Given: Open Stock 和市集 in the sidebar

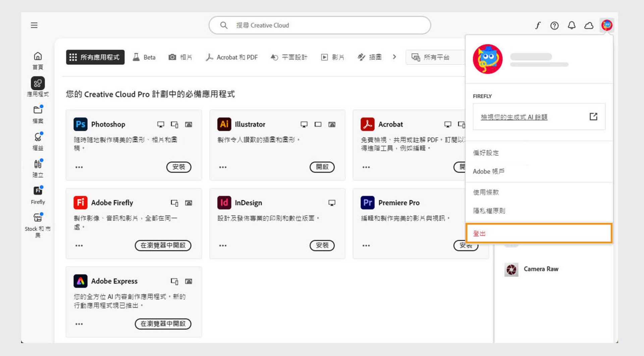Looking at the screenshot, I should tap(38, 225).
